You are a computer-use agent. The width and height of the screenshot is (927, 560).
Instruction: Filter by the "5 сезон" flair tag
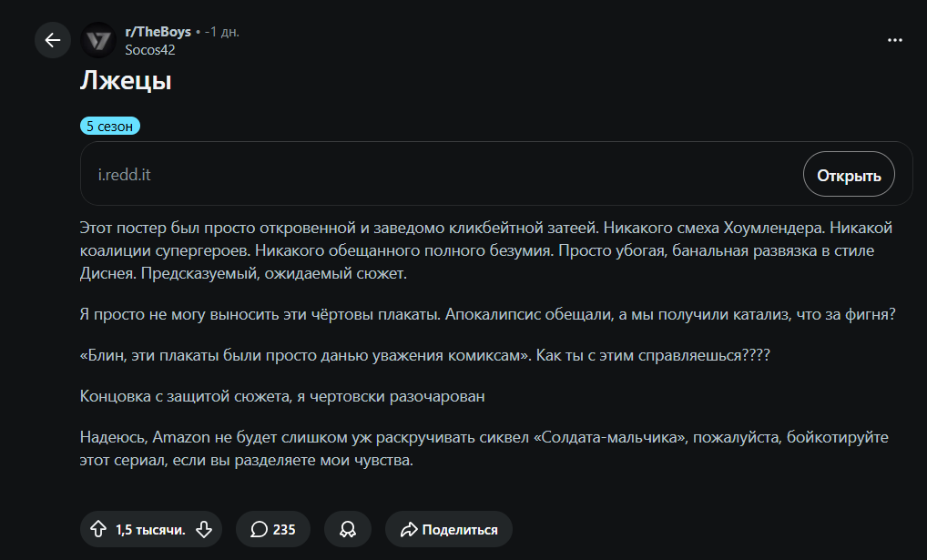pyautogui.click(x=110, y=126)
